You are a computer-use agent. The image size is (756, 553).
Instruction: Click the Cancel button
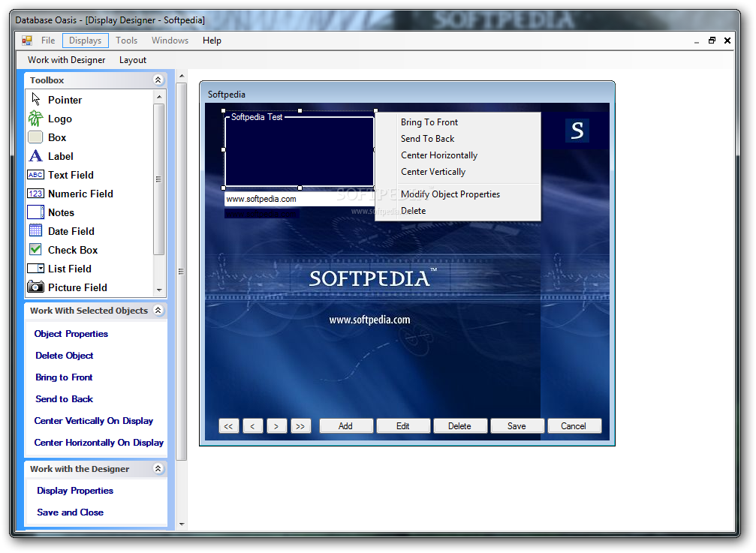(574, 426)
